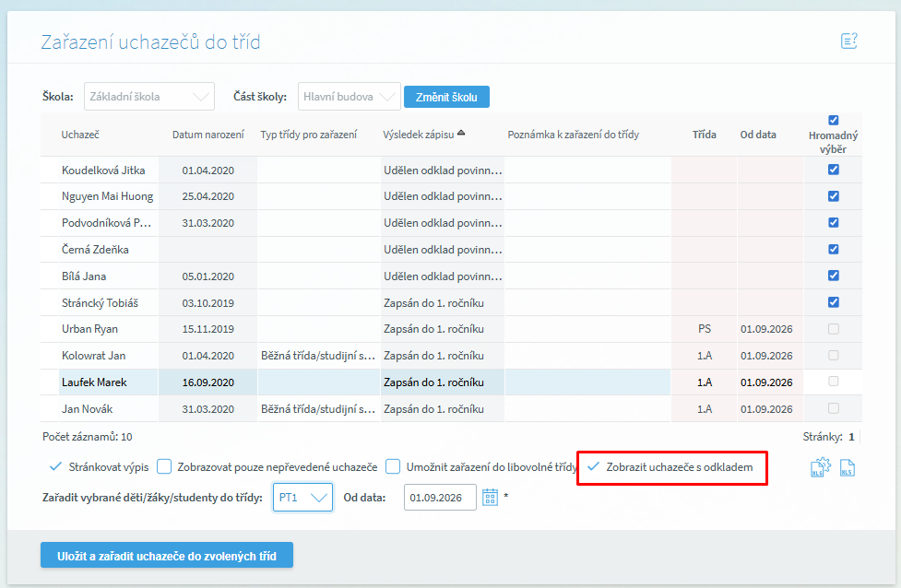Open the PT1 class selection dropdown
The height and width of the screenshot is (588, 901).
[303, 498]
